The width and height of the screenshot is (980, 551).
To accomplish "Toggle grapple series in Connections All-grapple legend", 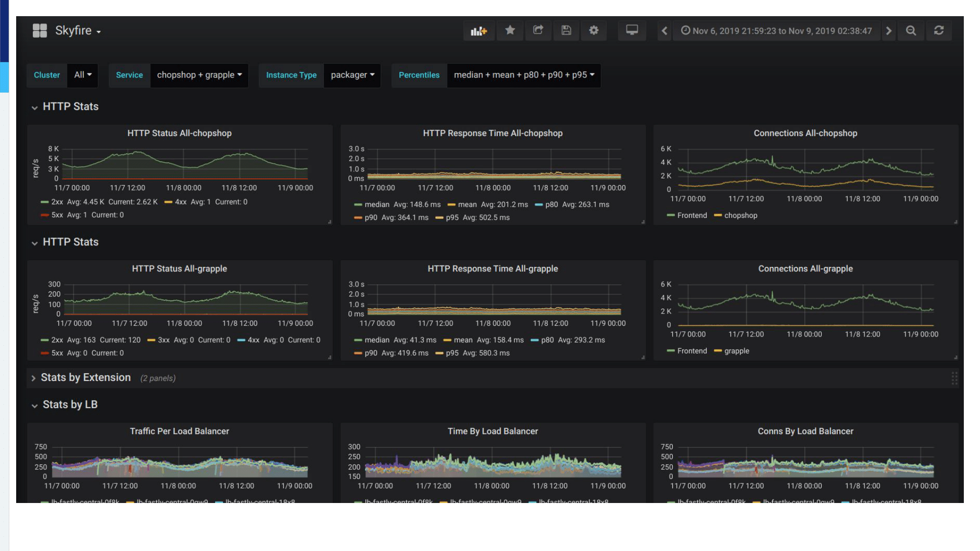I will click(736, 351).
